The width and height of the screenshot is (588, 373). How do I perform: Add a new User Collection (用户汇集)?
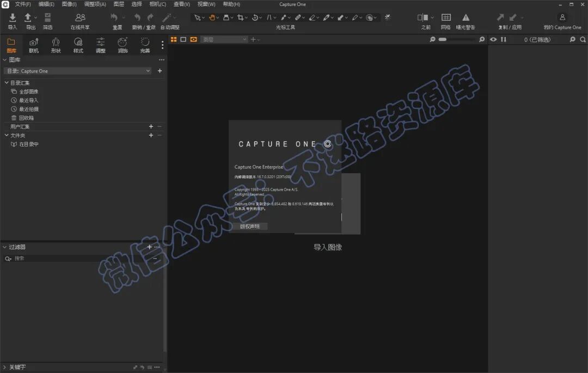151,127
